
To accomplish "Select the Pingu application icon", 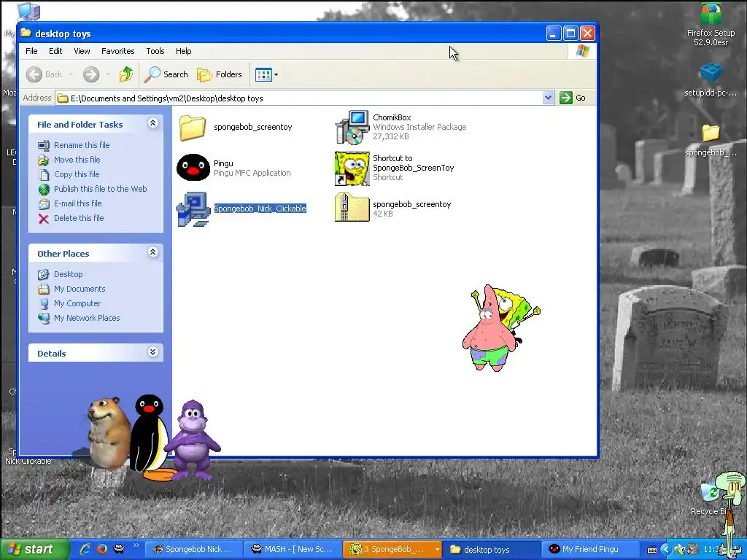I will (x=193, y=167).
